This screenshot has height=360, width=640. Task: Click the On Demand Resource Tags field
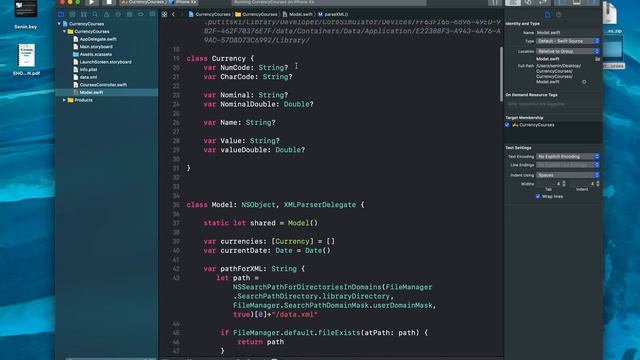[x=553, y=104]
